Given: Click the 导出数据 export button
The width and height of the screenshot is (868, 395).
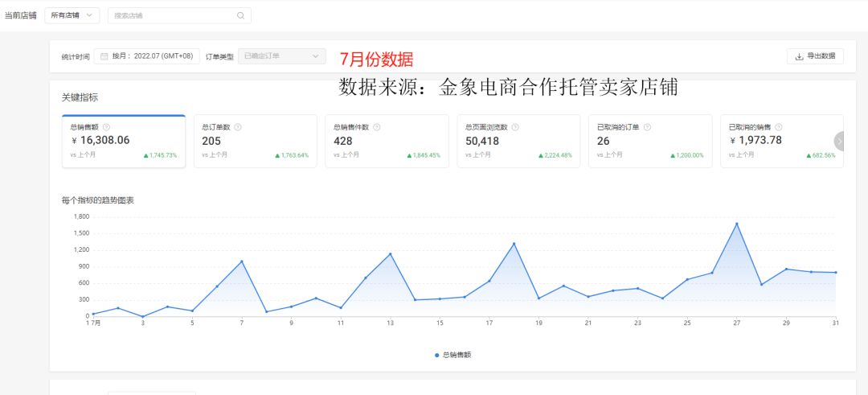Looking at the screenshot, I should coord(815,56).
